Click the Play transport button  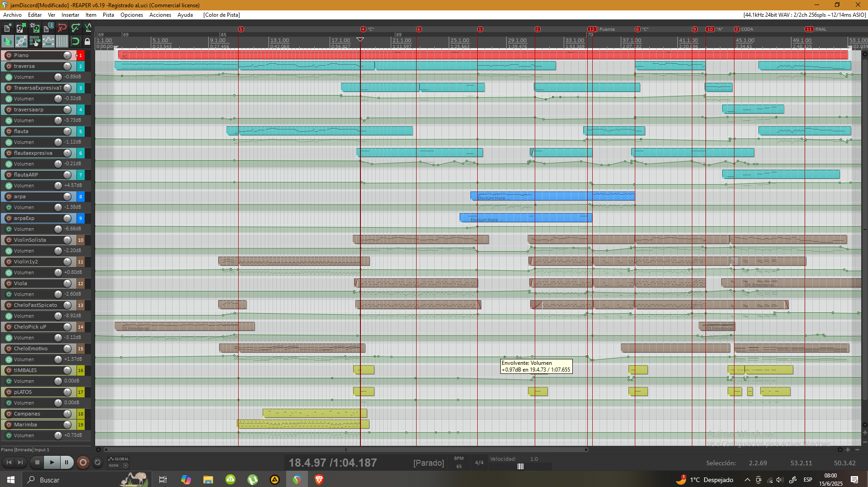coord(52,462)
